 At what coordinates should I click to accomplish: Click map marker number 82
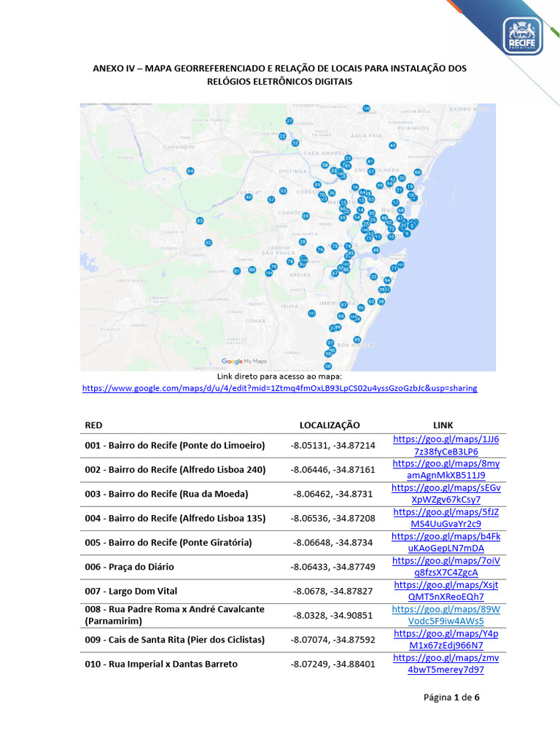(208, 242)
